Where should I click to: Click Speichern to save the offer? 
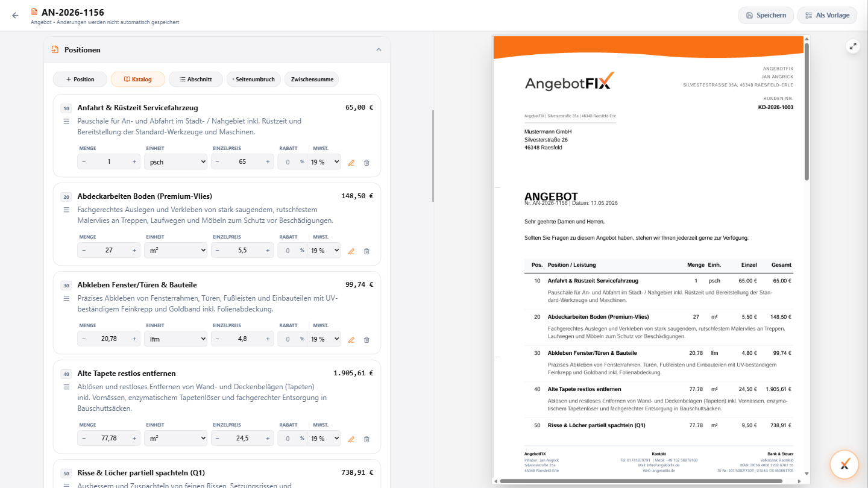[766, 15]
